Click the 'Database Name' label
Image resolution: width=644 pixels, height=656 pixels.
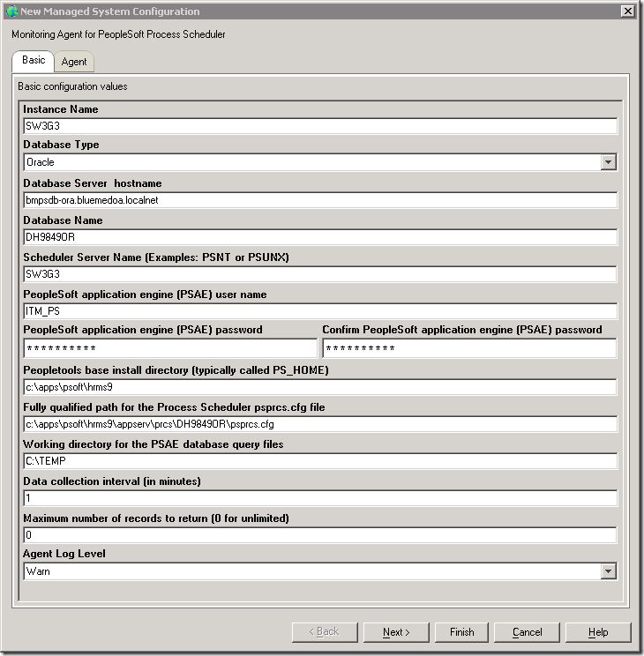coord(63,220)
